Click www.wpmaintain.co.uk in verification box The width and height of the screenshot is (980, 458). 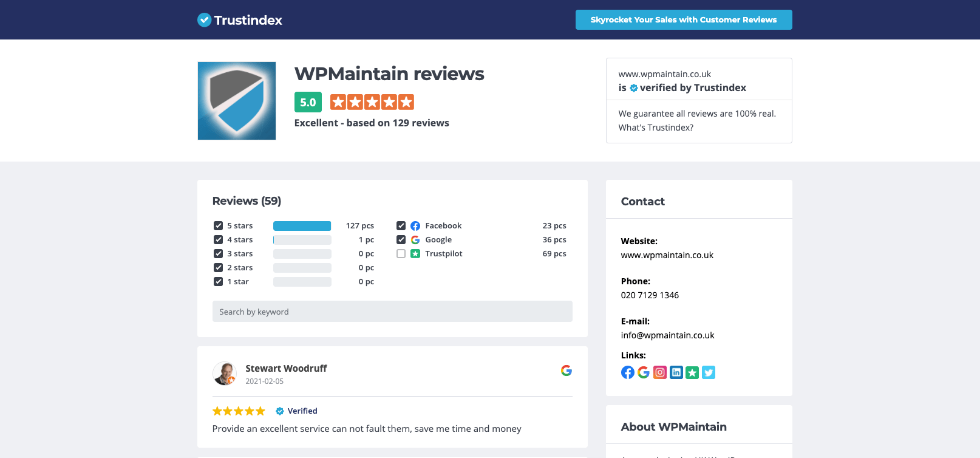[665, 74]
